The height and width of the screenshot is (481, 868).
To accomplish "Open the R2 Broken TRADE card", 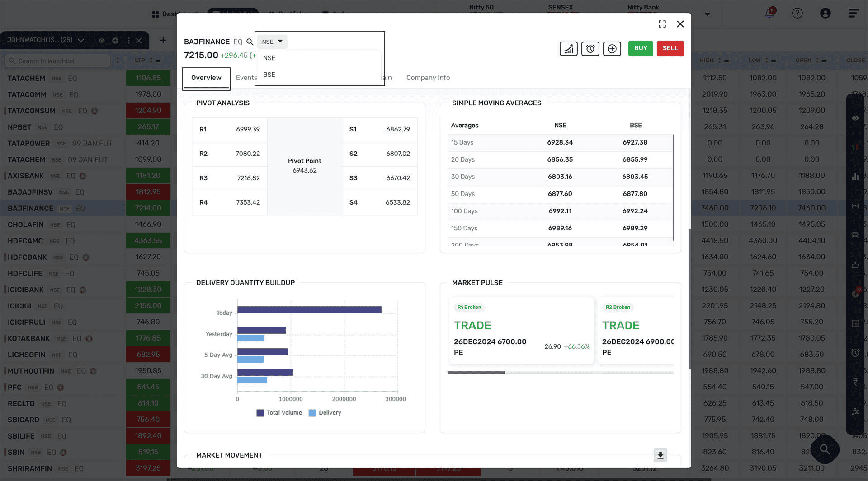I will pyautogui.click(x=636, y=331).
